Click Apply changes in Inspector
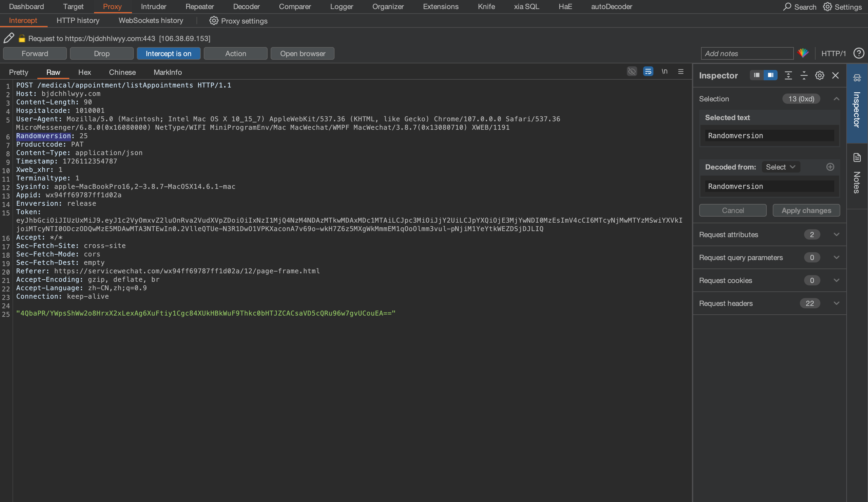 (x=806, y=210)
